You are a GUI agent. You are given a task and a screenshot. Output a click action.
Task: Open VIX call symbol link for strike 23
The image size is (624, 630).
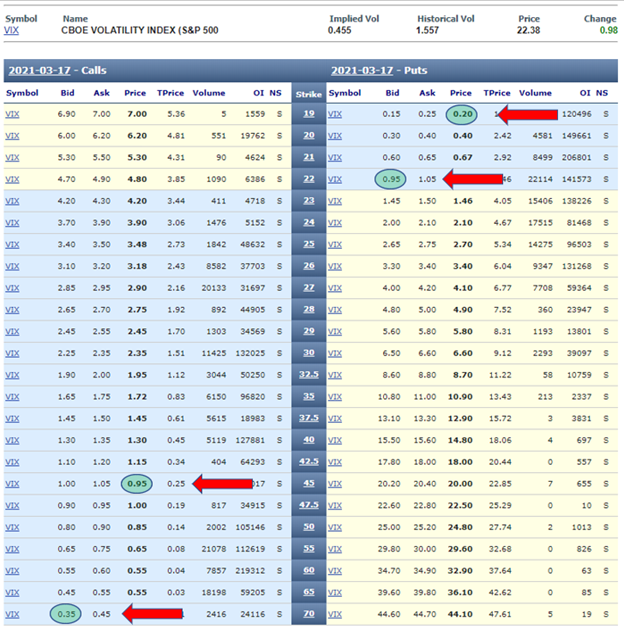click(x=12, y=201)
